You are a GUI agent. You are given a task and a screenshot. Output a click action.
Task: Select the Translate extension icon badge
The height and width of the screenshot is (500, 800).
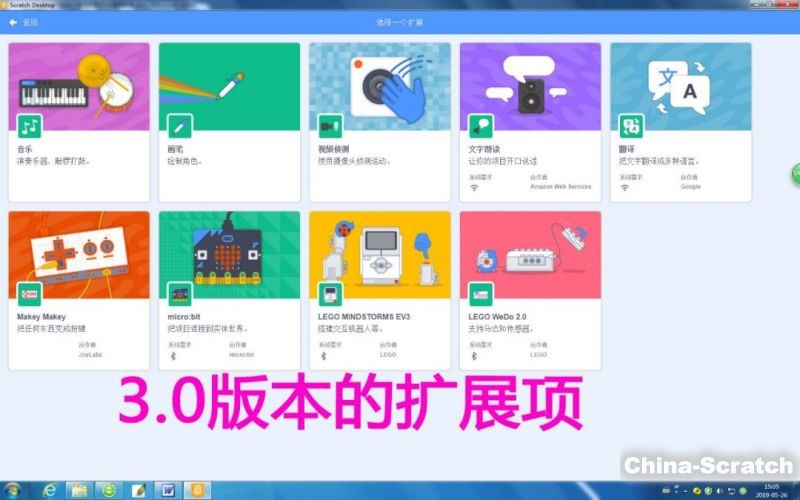coord(631,126)
